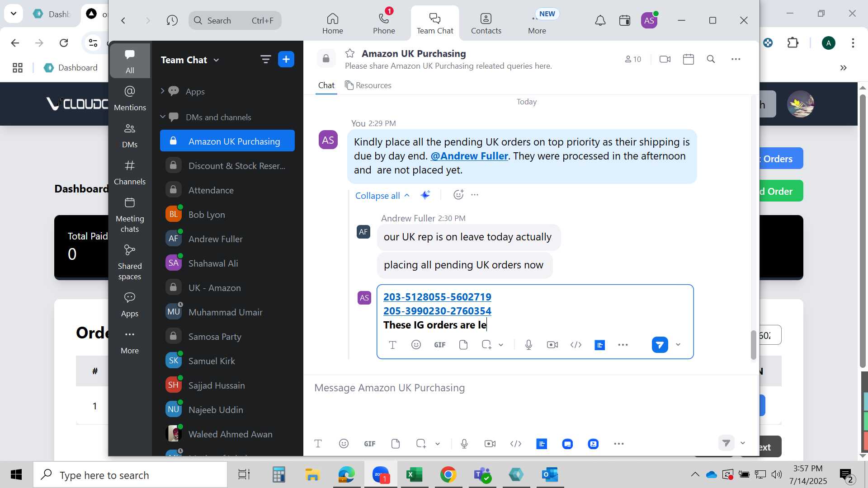Open order link 205-3990230-2760354

point(437,311)
